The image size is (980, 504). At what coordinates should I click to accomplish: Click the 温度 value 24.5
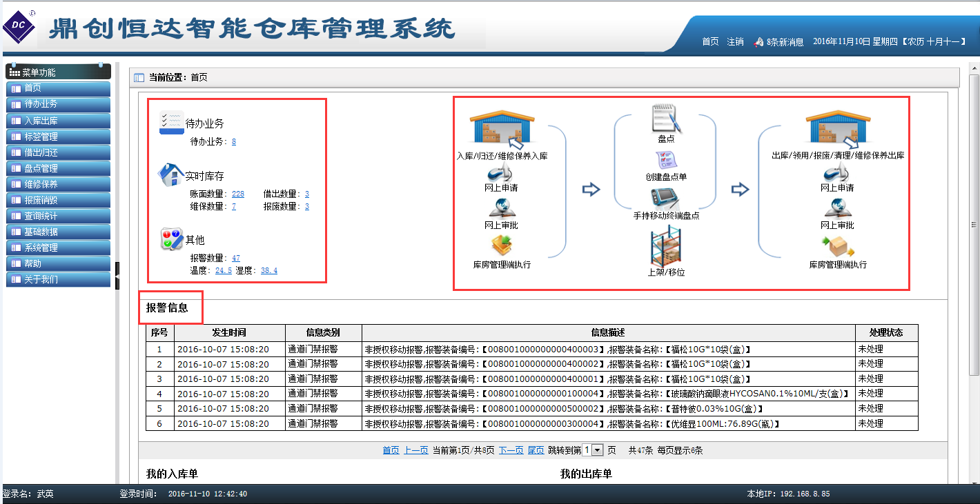[224, 271]
